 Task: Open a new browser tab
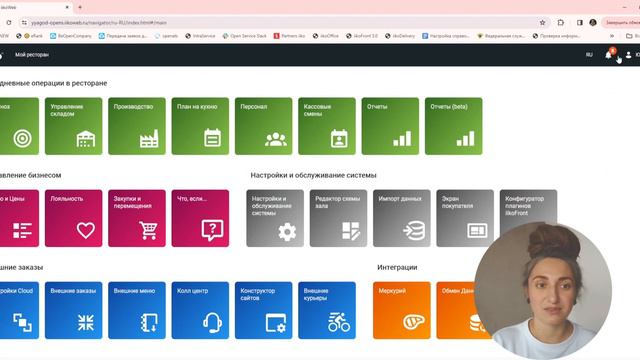[x=80, y=7]
